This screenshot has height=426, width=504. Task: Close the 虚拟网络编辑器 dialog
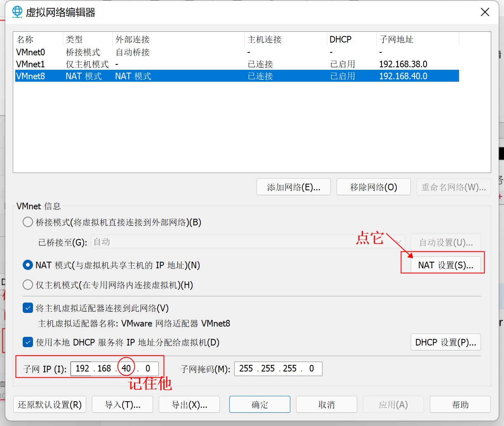(485, 12)
